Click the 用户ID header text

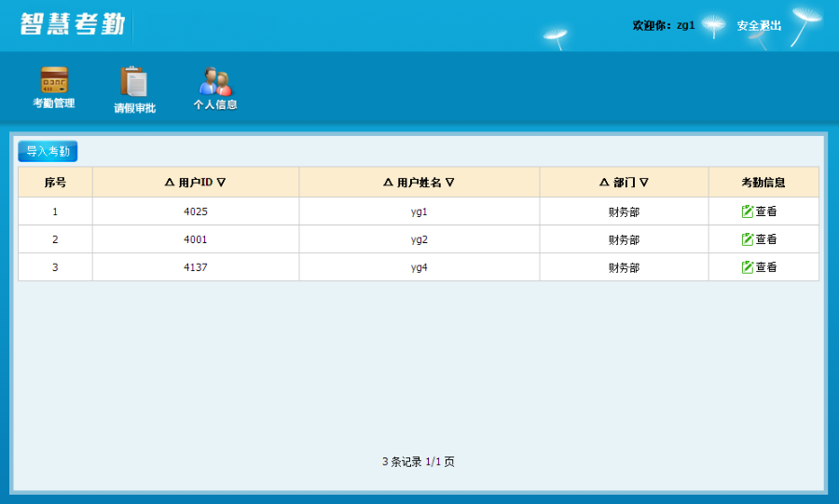196,183
